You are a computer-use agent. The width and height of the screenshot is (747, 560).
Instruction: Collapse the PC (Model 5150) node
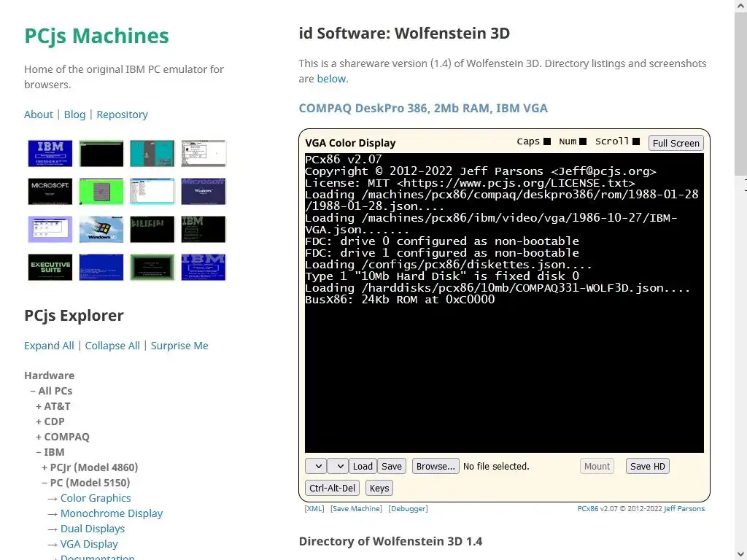86,483
